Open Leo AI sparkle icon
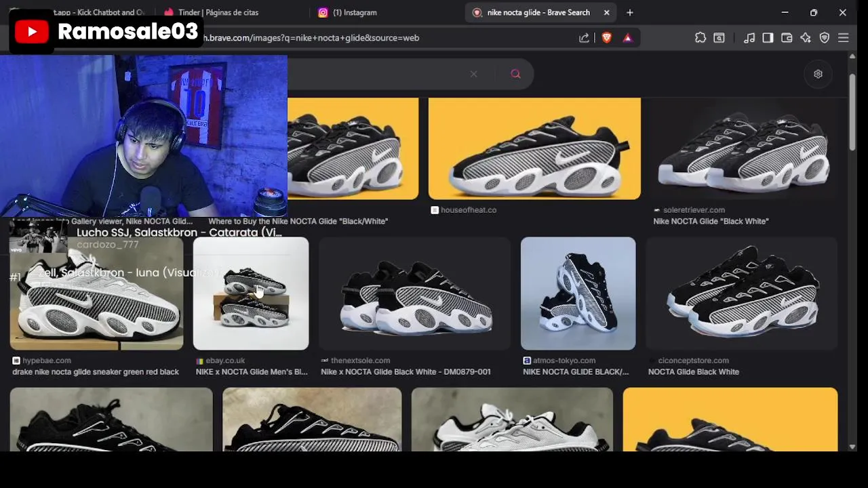 click(806, 38)
